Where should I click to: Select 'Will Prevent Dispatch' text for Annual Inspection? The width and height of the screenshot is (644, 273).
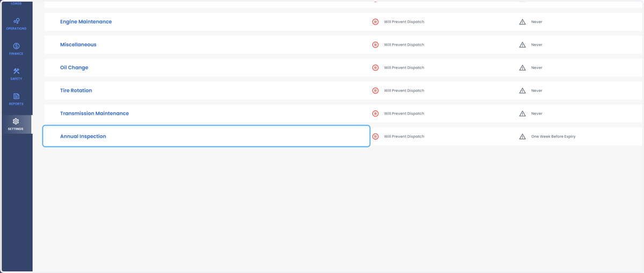click(404, 136)
